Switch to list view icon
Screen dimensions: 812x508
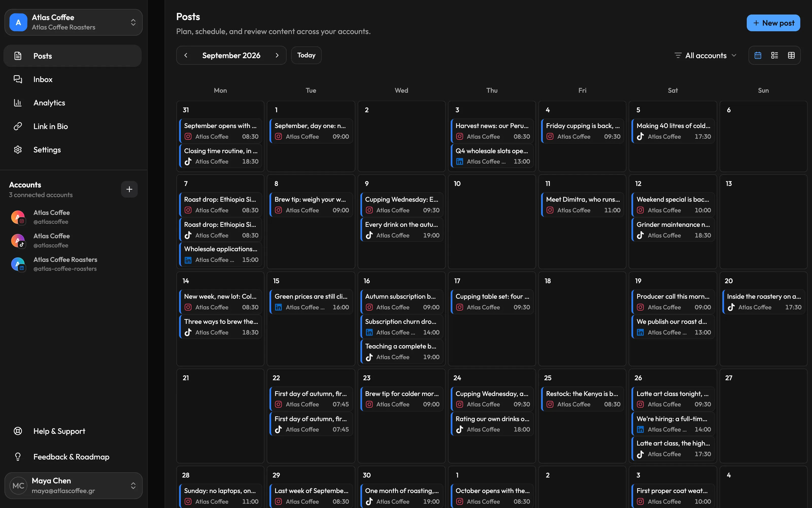[774, 55]
